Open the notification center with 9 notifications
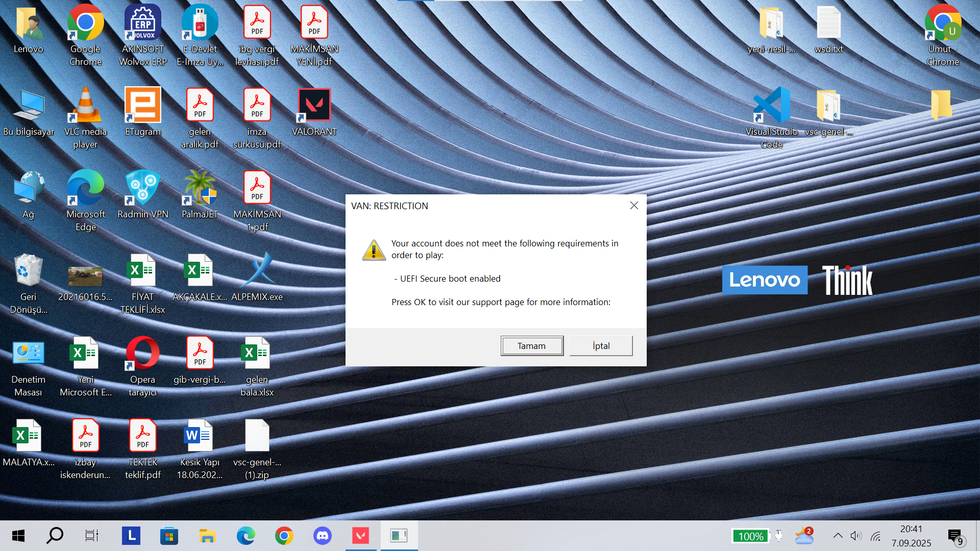Viewport: 980px width, 551px height. coord(955,537)
